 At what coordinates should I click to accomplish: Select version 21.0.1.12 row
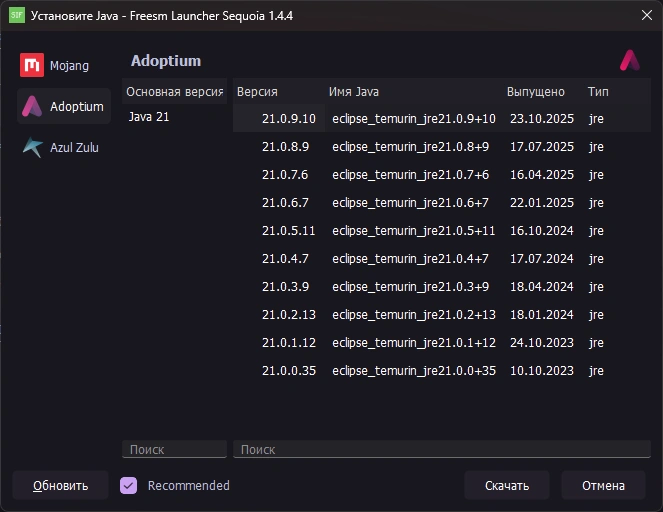[442, 342]
